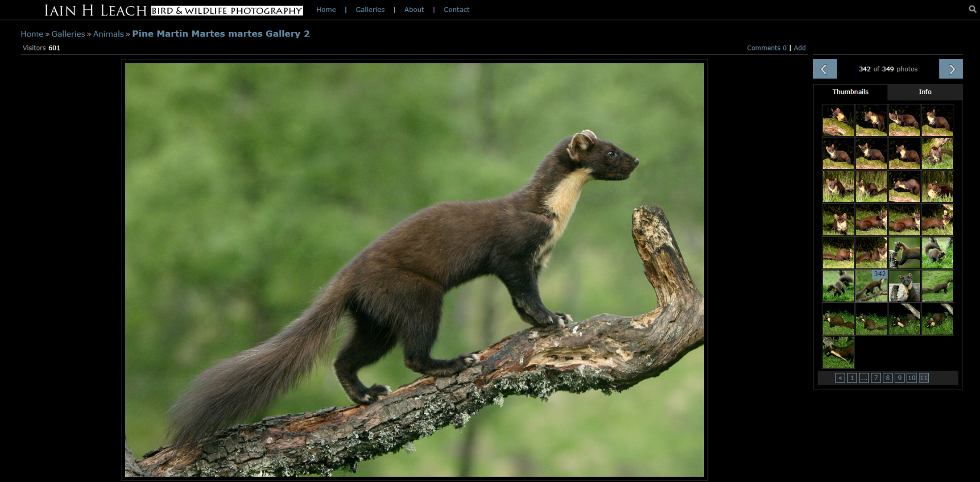Screen dimensions: 980x482
Task: Select the Thumbnails tab
Action: [x=850, y=92]
